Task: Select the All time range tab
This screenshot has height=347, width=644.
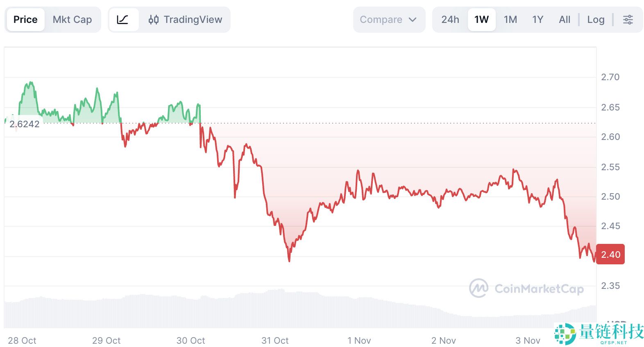Action: 564,19
